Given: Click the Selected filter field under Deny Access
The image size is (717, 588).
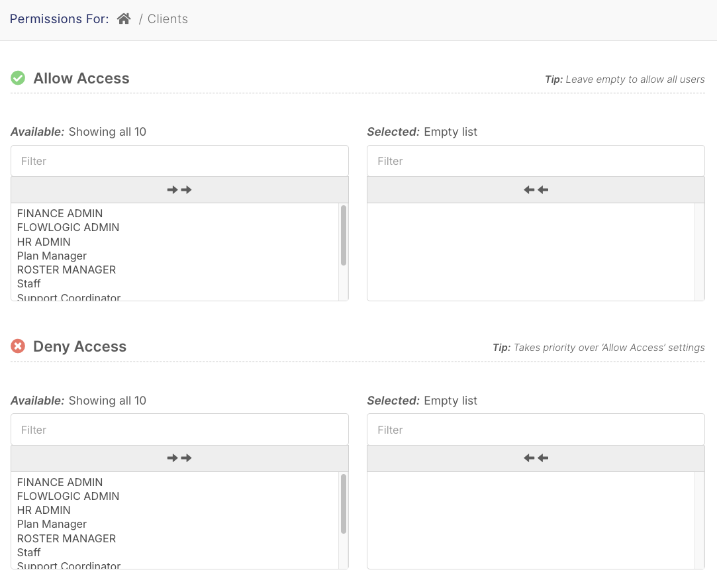Looking at the screenshot, I should click(x=536, y=430).
